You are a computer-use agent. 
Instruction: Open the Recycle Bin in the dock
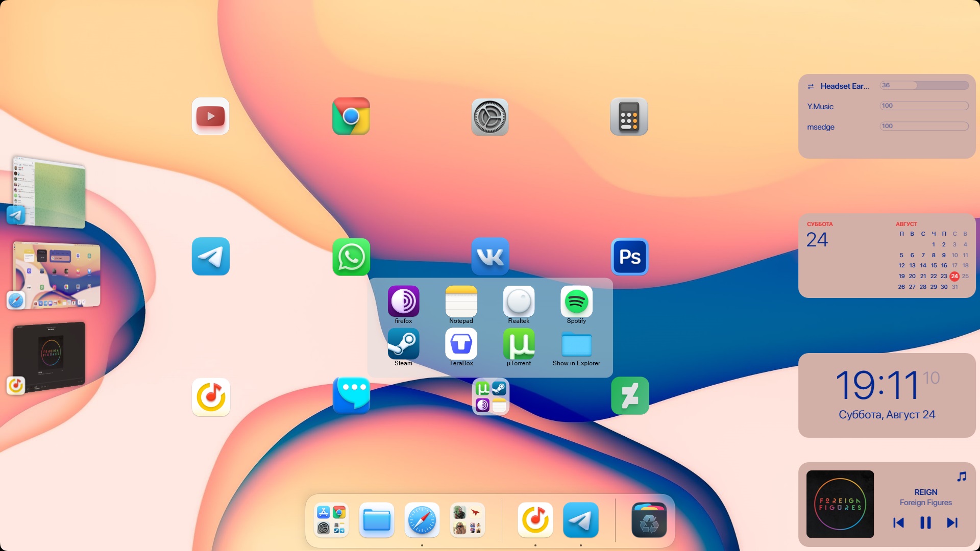coord(649,520)
